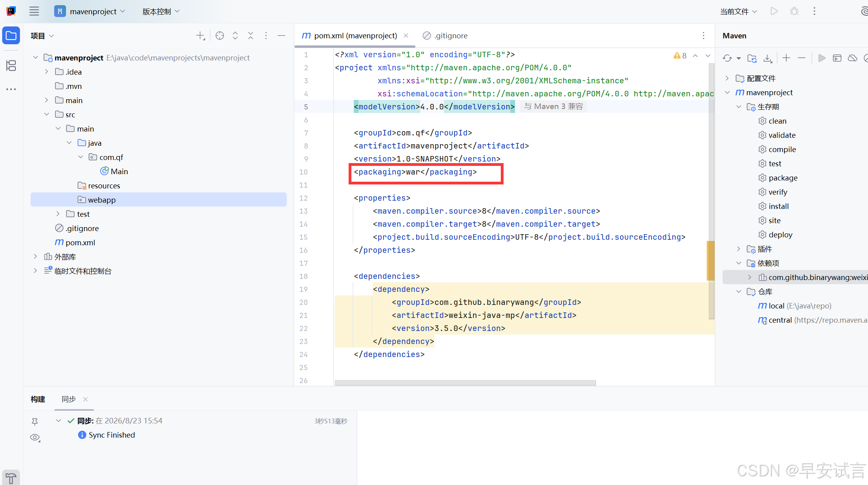Screen dimensions: 868x485
Task: Expand 插件 plugins node
Action: pyautogui.click(x=738, y=249)
